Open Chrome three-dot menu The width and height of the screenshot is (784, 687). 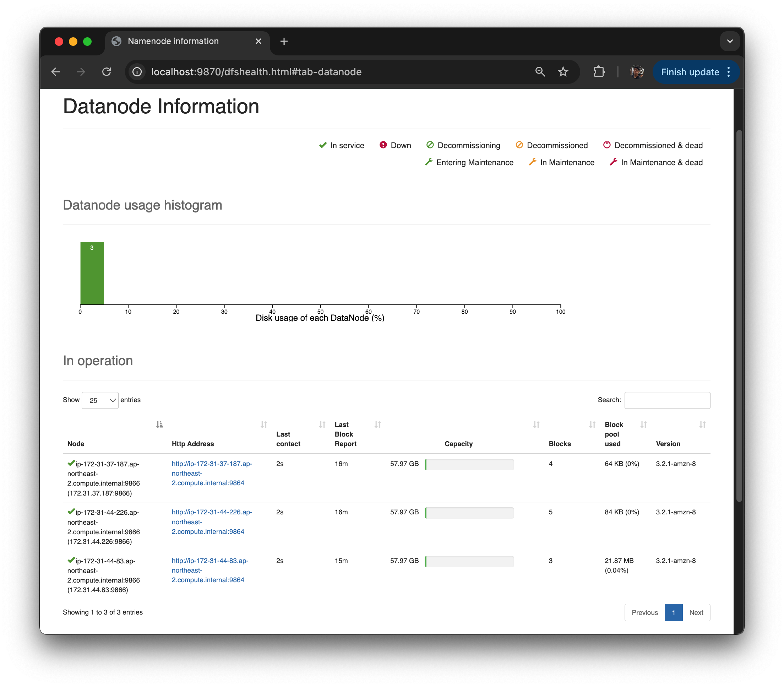(x=729, y=72)
